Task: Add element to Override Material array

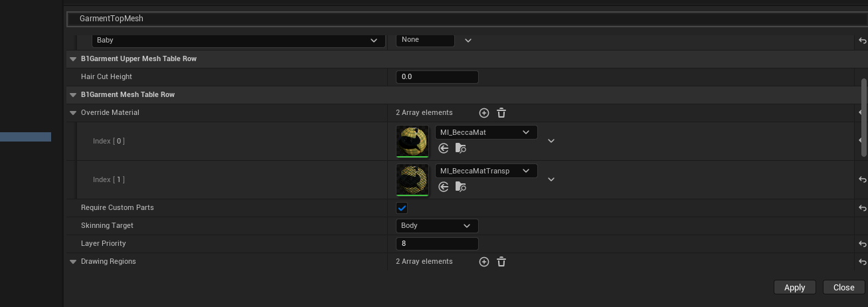Action: pyautogui.click(x=484, y=113)
